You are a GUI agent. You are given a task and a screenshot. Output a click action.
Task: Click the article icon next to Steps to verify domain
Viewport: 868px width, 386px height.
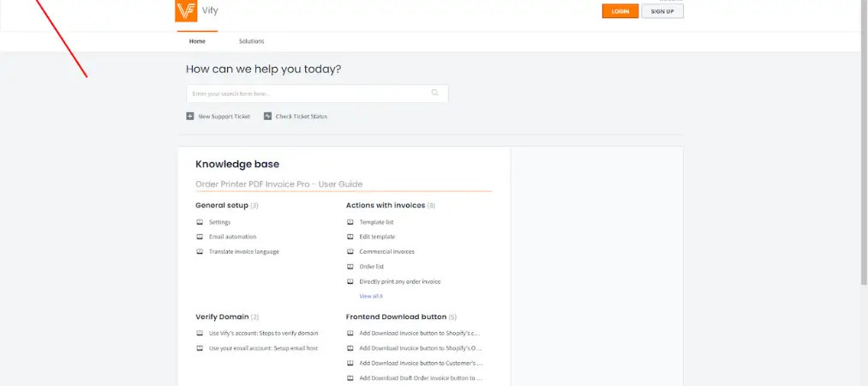point(200,334)
